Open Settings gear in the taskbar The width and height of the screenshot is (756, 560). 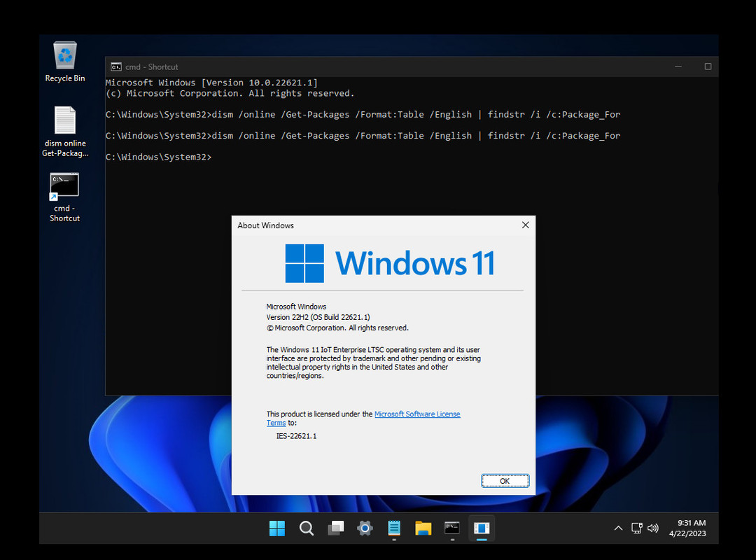[365, 528]
